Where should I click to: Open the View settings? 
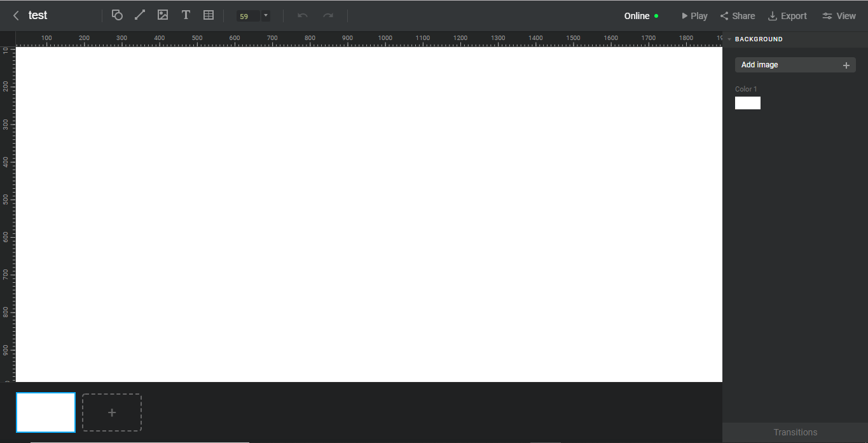click(x=839, y=16)
